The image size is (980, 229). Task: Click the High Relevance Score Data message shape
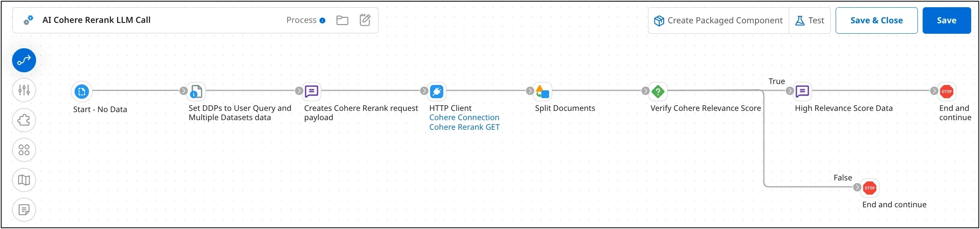(802, 92)
